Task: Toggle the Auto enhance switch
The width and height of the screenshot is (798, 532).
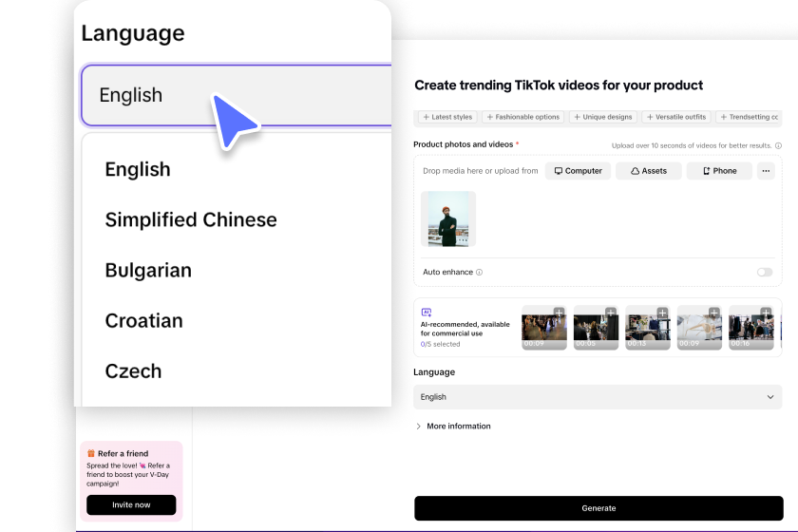Action: [x=765, y=273]
